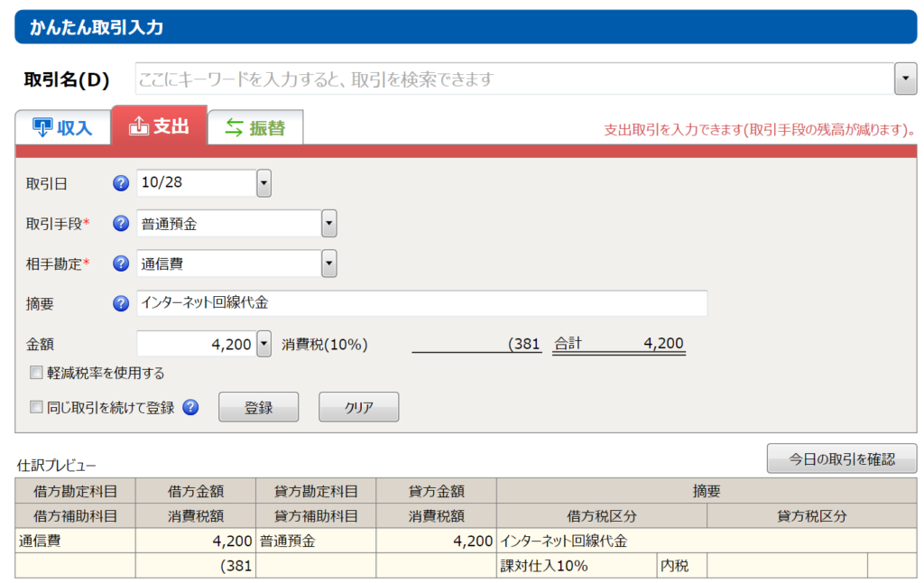
Task: Click the 取引手段 field 普通預金
Action: (229, 224)
